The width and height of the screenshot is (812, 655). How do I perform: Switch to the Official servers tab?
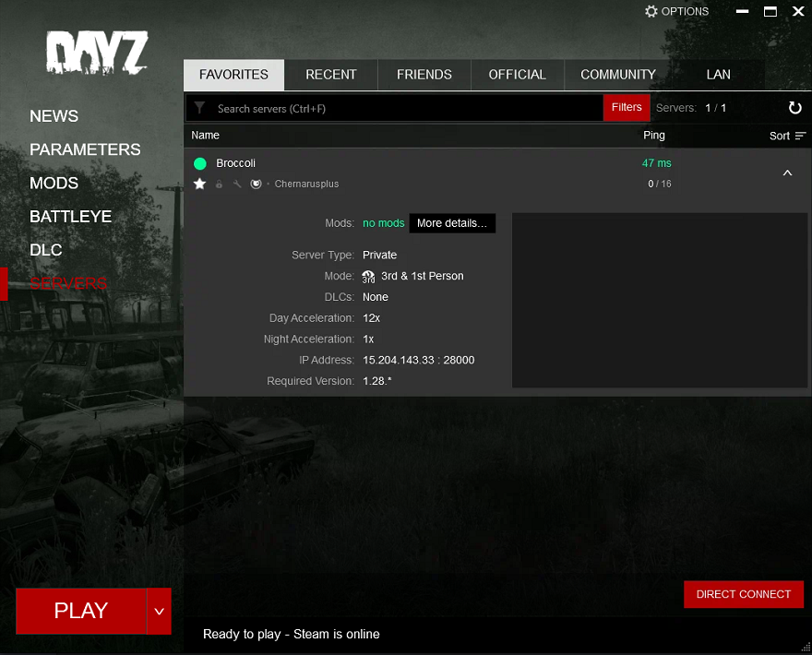pyautogui.click(x=518, y=75)
